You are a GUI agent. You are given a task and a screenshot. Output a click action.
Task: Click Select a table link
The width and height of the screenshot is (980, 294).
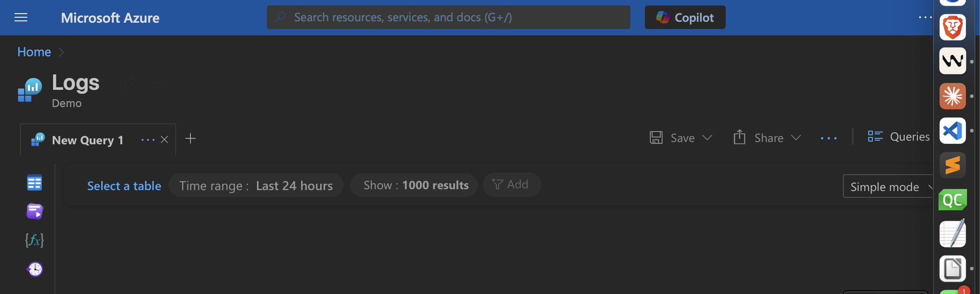(x=124, y=186)
